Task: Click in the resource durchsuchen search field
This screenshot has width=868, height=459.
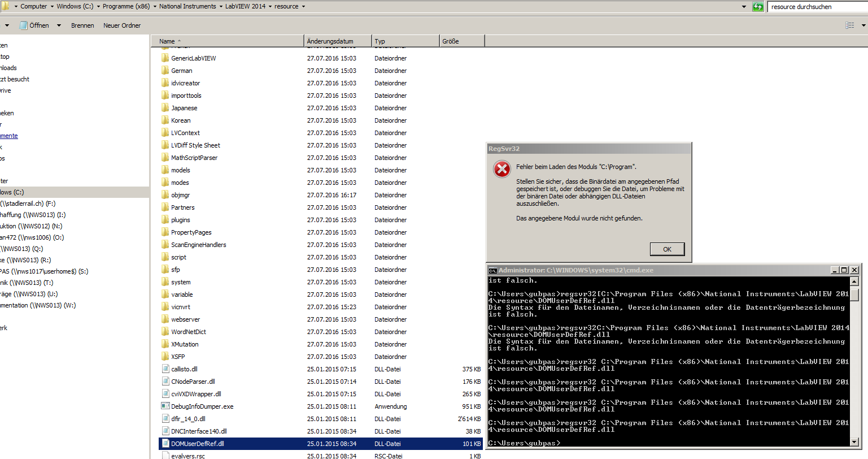Action: (x=817, y=7)
